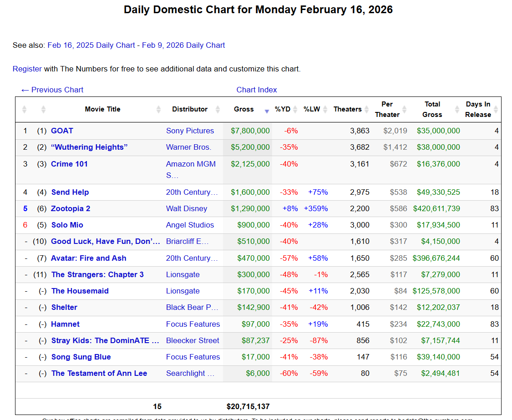Click the previous-rank column sort arrows
The width and height of the screenshot is (512, 420).
(x=43, y=110)
